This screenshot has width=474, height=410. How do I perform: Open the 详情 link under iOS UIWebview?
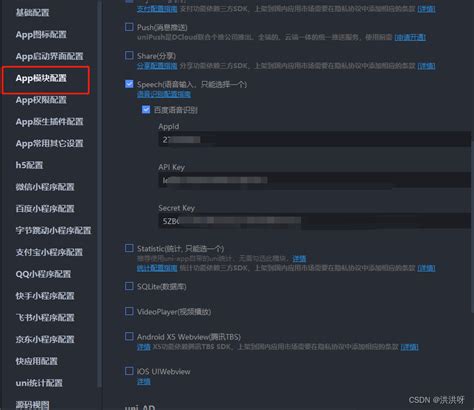(x=144, y=382)
